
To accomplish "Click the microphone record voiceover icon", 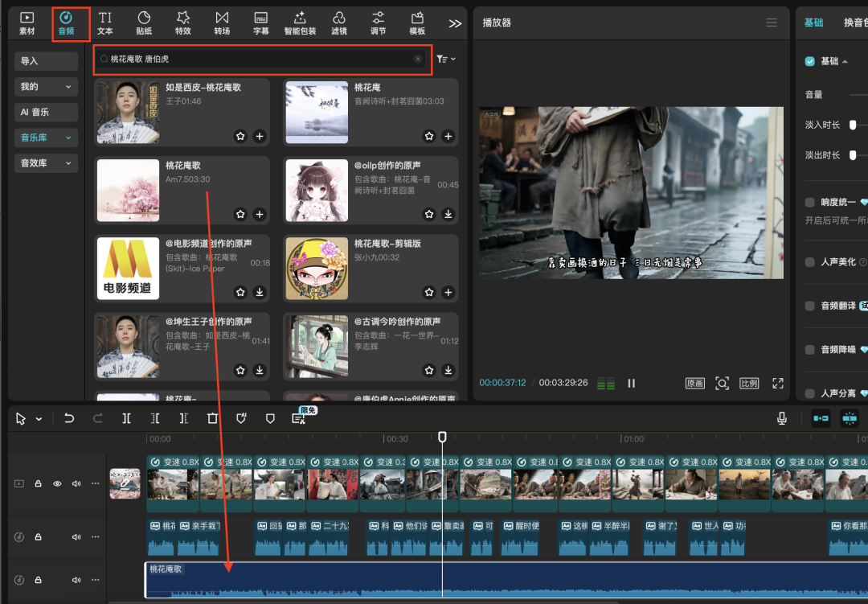I will coord(781,418).
